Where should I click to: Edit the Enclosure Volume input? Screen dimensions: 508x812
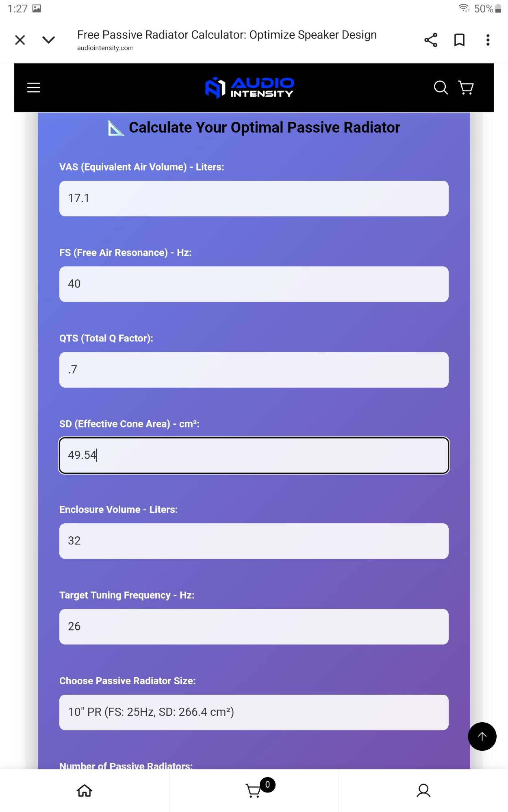point(254,541)
